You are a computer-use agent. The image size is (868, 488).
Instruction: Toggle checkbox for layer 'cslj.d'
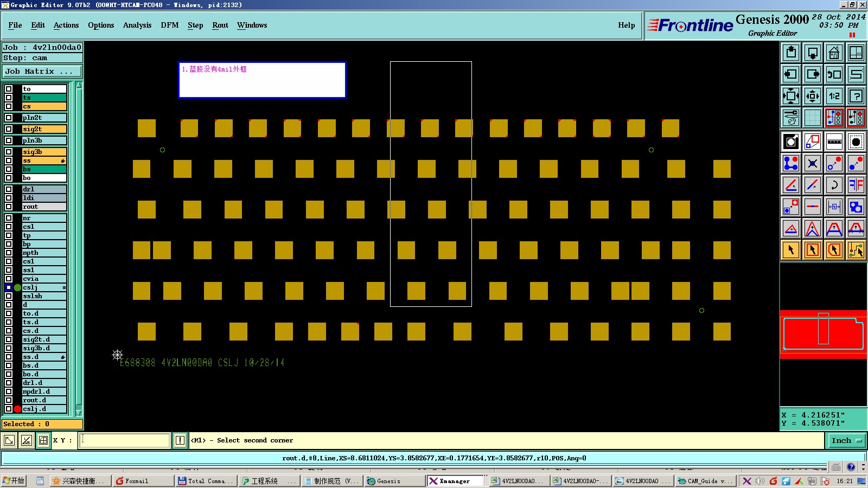[x=9, y=409]
